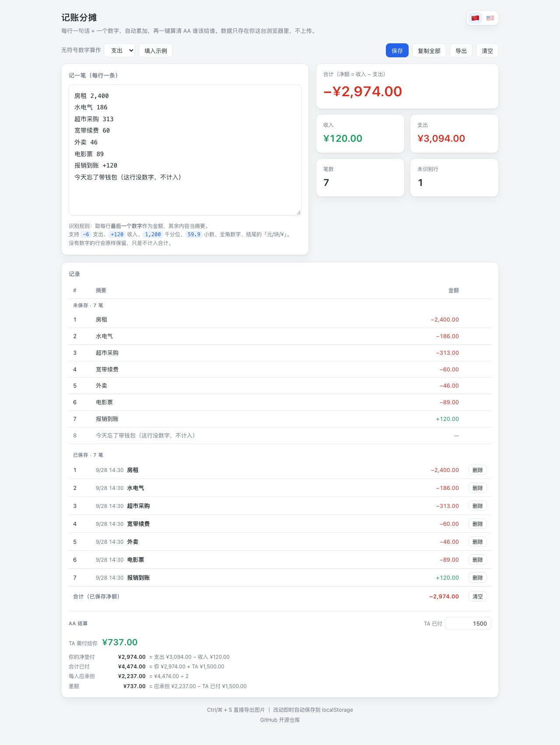
Task: Switch language with the Chinese flag icon
Action: [x=475, y=18]
